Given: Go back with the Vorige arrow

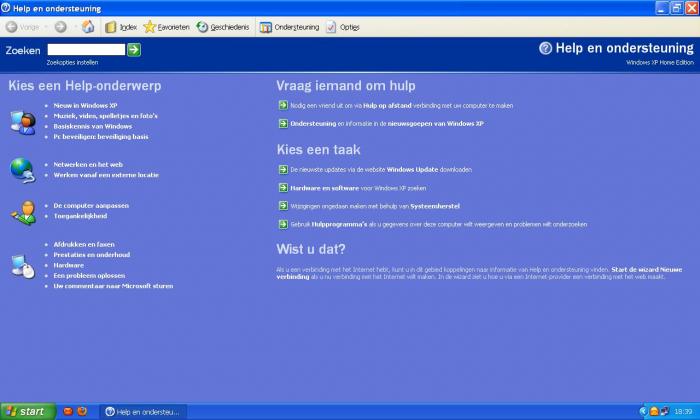Looking at the screenshot, I should pyautogui.click(x=22, y=27).
